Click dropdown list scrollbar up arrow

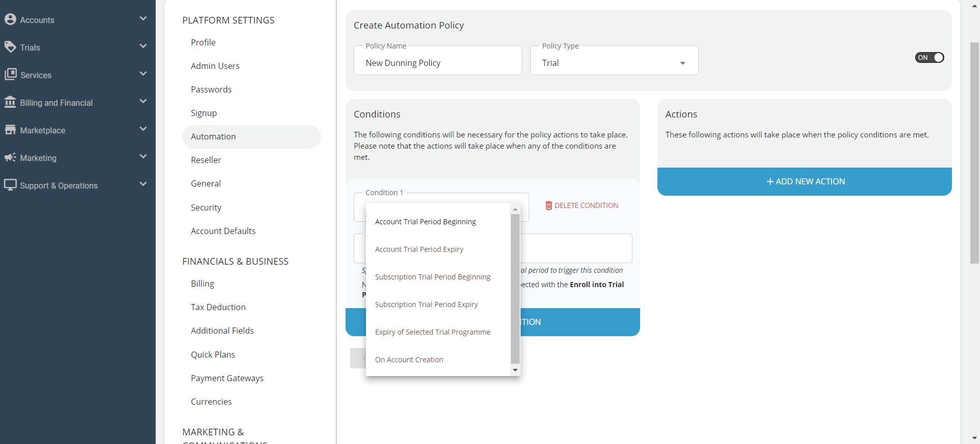pos(515,209)
